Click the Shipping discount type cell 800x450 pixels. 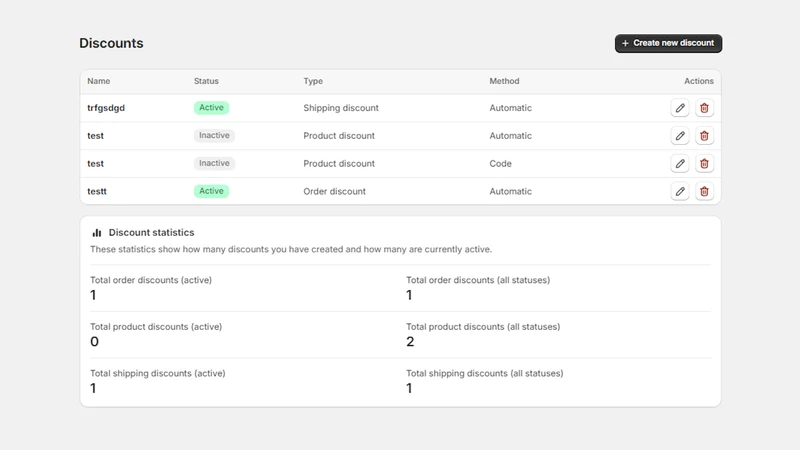tap(341, 108)
